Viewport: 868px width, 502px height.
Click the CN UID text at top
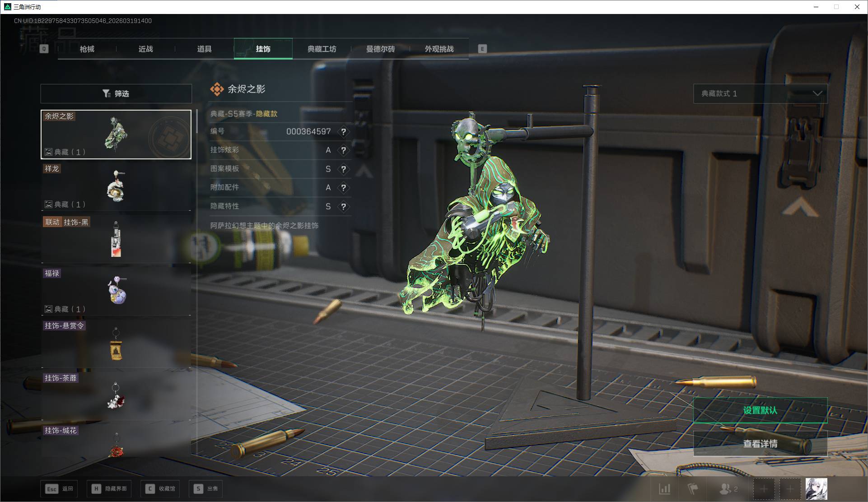[x=83, y=21]
